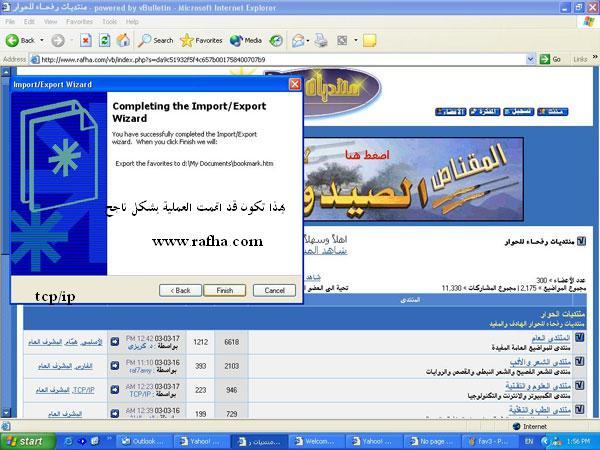Screen dimensions: 600x450
Task: Click Finish in the Import/Export Wizard
Action: pos(225,290)
